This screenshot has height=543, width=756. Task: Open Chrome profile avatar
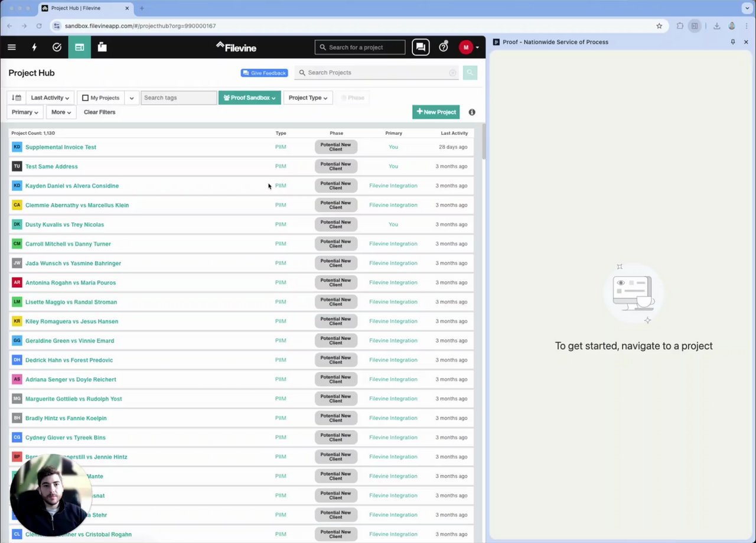pyautogui.click(x=732, y=26)
